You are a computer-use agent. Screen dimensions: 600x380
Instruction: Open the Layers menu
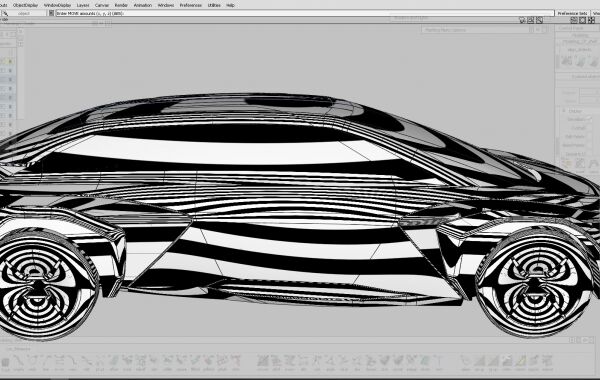tap(83, 5)
